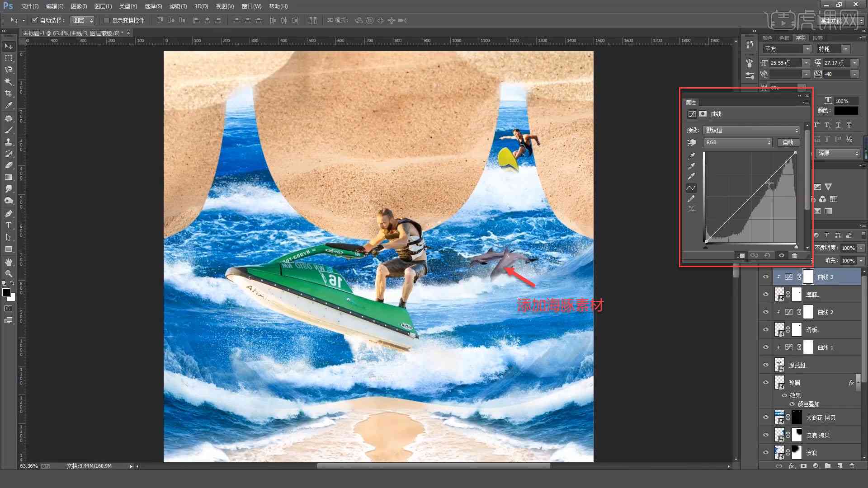Hide the 碎屑 layer

point(766,383)
